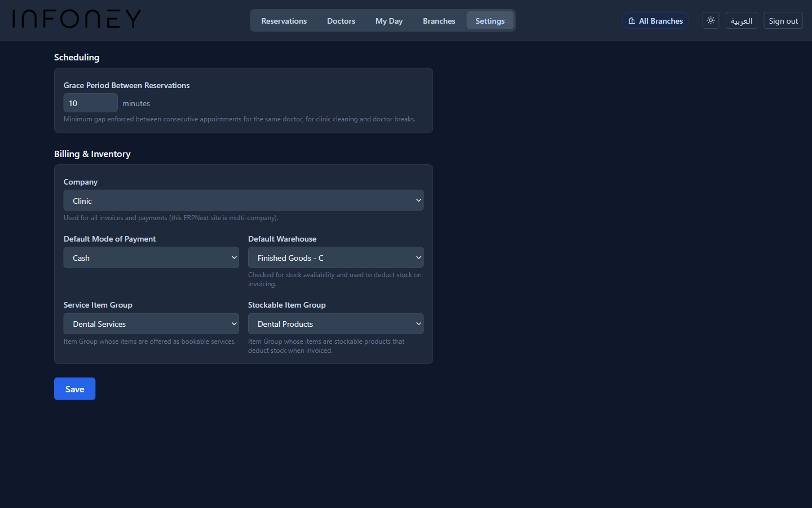Click the Default Mode of Payment label
Viewport: 812px width, 508px height.
[x=109, y=239]
